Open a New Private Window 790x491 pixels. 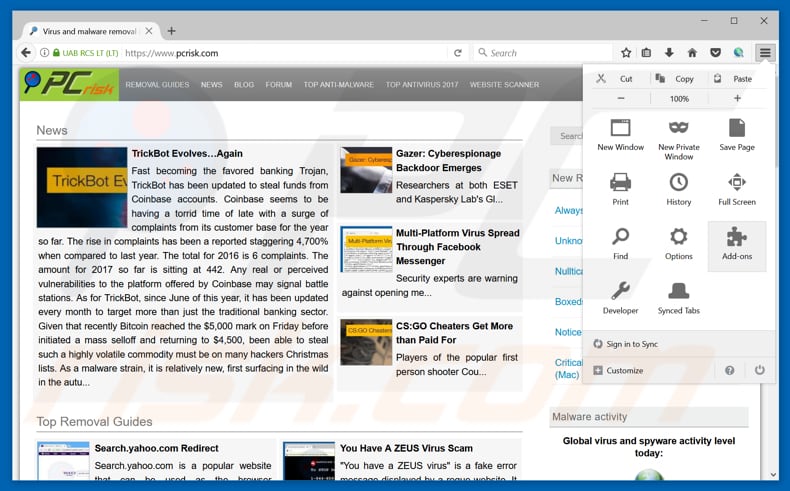pyautogui.click(x=679, y=140)
